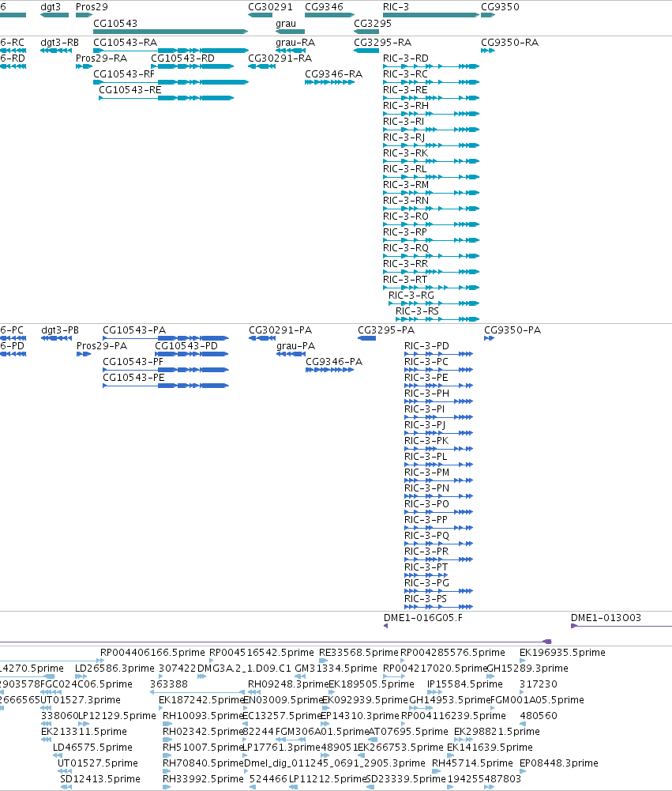Select EST EK196935.5prime
The height and width of the screenshot is (791, 672).
(x=522, y=661)
